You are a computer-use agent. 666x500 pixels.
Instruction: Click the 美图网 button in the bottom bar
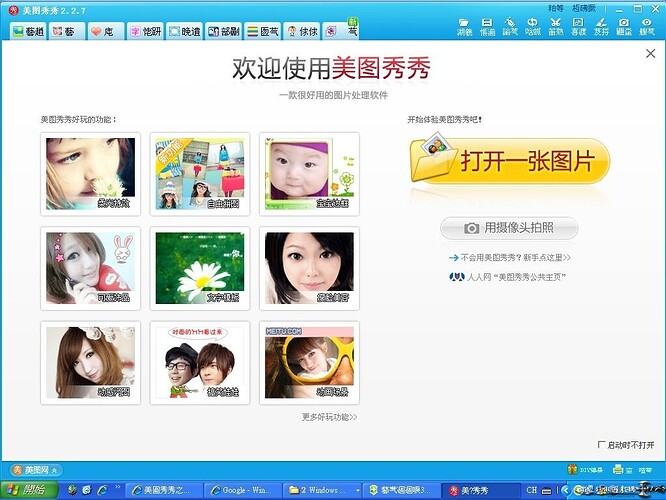pyautogui.click(x=36, y=470)
